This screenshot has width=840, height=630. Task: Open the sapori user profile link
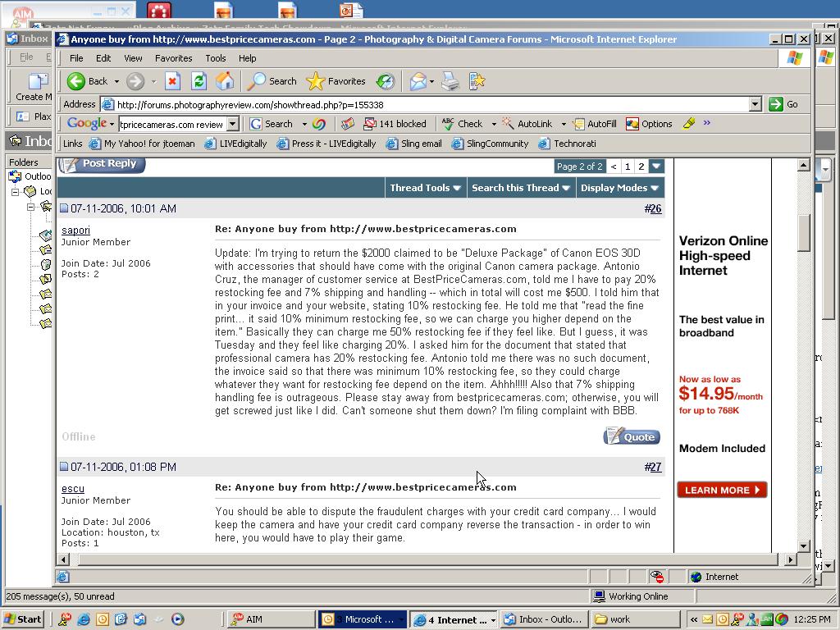pos(75,231)
